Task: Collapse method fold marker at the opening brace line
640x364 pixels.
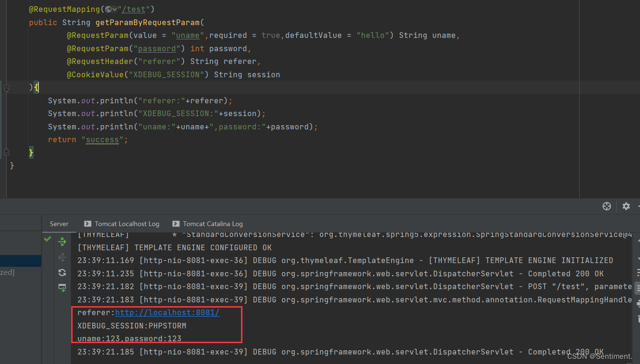Action: click(x=6, y=88)
